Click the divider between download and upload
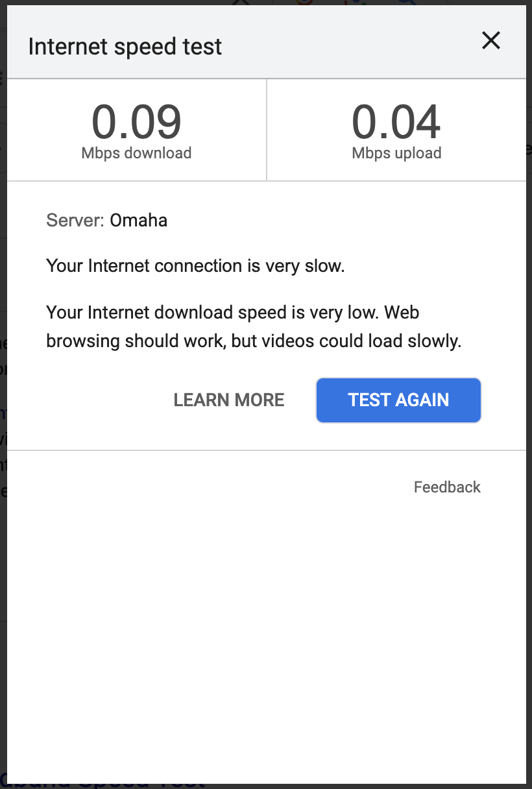 pyautogui.click(x=267, y=130)
